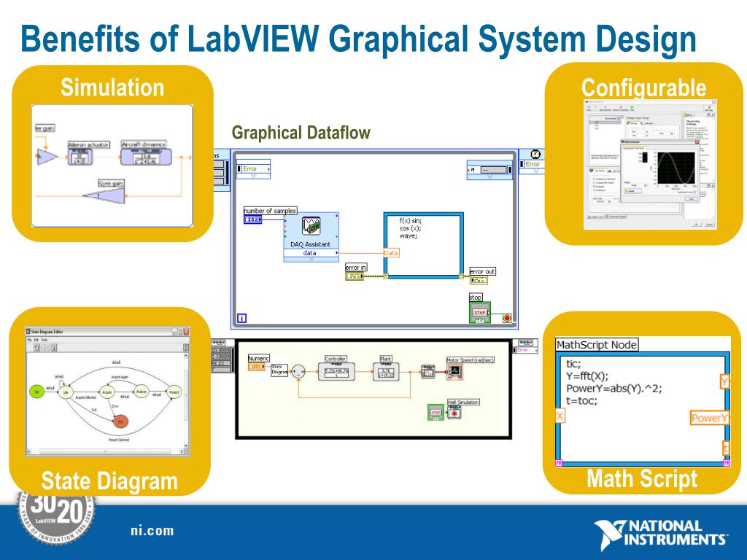Viewport: 747px width, 560px height.
Task: Click the Numeric DBL control terminal
Action: (x=256, y=367)
